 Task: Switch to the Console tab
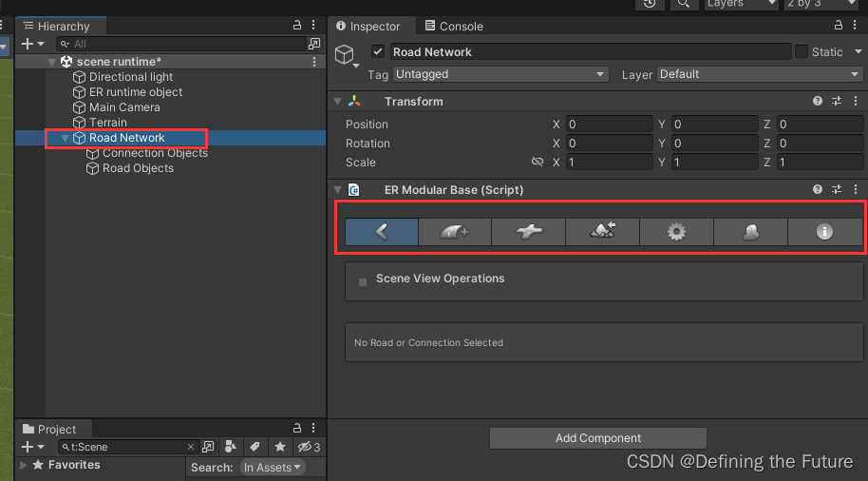[x=453, y=26]
